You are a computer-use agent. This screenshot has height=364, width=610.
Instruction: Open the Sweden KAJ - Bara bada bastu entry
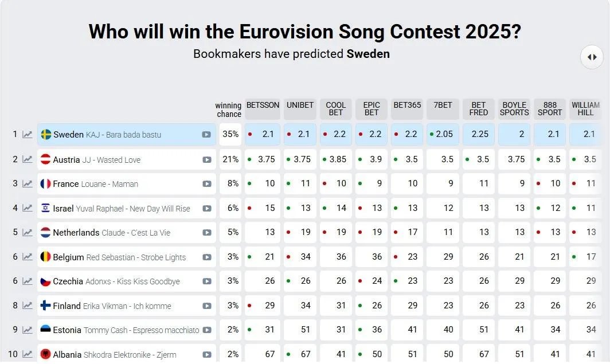pos(127,135)
